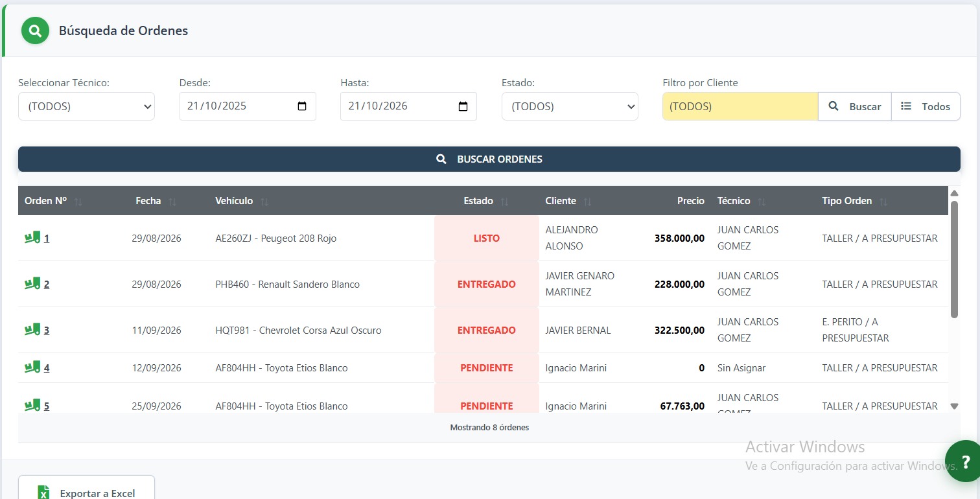980x499 pixels.
Task: Click the green search icon beside Búsqueda de Ordenes
Action: (35, 30)
